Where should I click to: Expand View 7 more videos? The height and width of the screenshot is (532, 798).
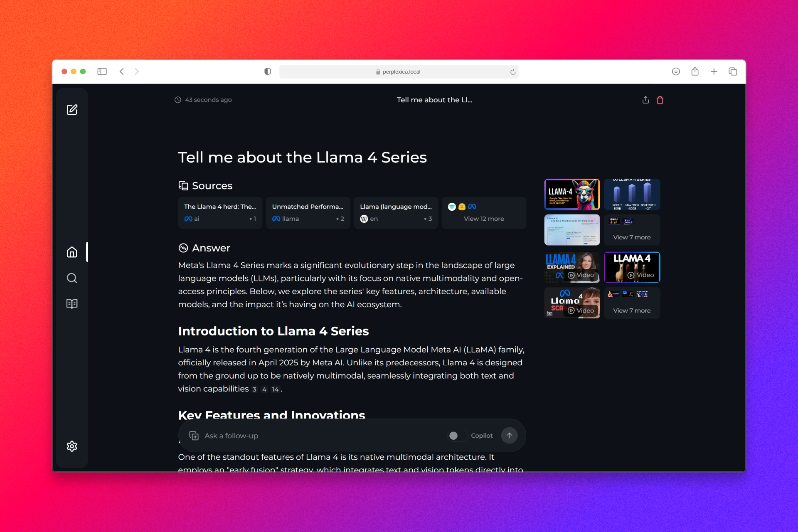pyautogui.click(x=632, y=303)
